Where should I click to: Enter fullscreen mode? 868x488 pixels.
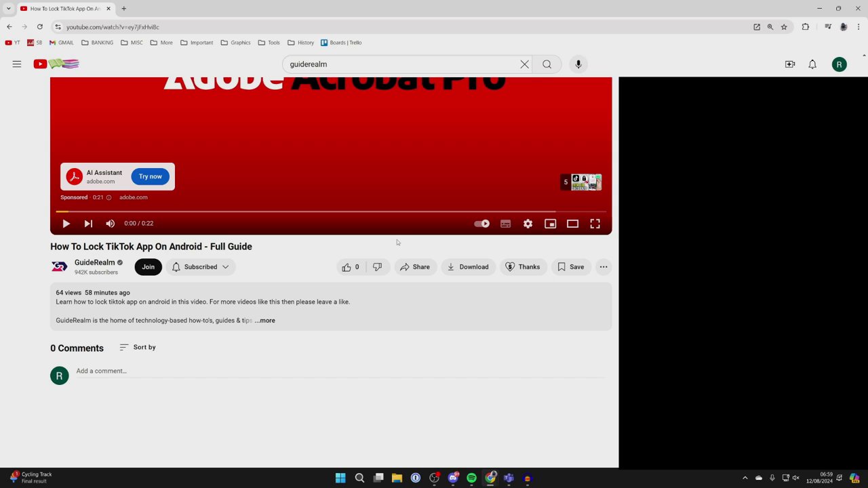595,223
